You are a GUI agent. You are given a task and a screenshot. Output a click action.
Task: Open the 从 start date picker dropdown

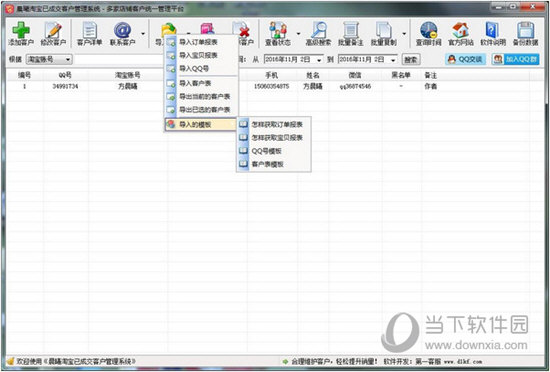(319, 60)
